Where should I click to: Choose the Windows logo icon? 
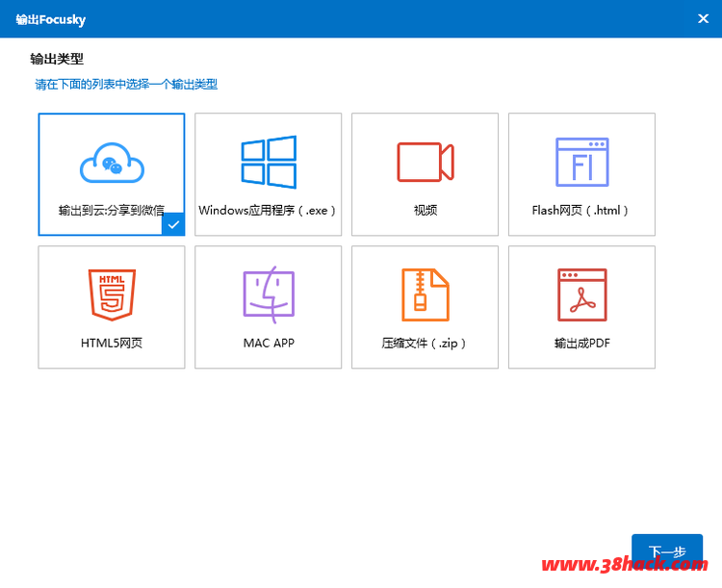point(269,162)
